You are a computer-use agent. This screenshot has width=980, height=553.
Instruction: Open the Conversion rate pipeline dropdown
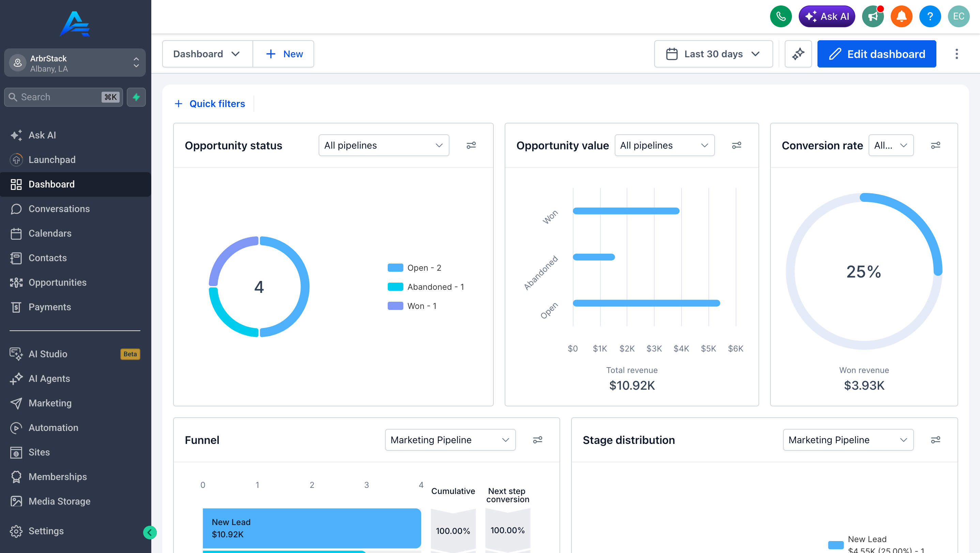(891, 145)
